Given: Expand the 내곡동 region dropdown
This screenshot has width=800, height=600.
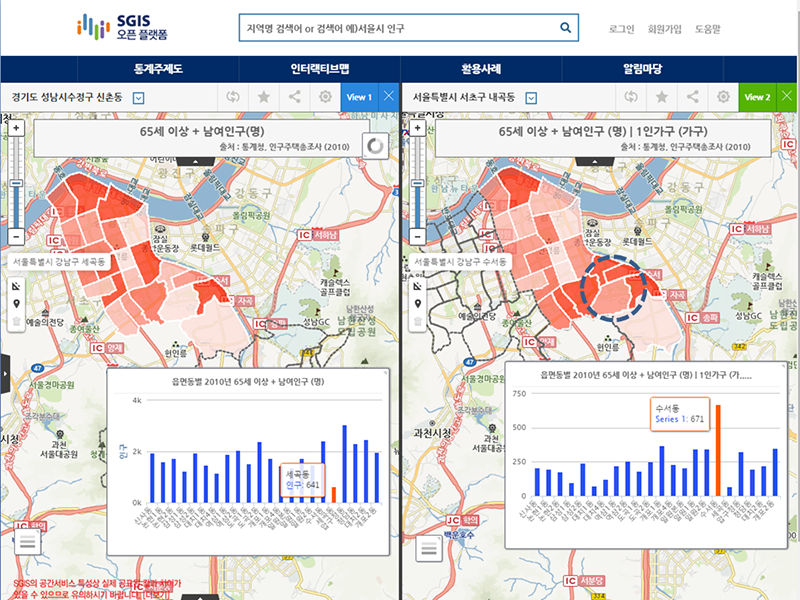Looking at the screenshot, I should [x=531, y=98].
